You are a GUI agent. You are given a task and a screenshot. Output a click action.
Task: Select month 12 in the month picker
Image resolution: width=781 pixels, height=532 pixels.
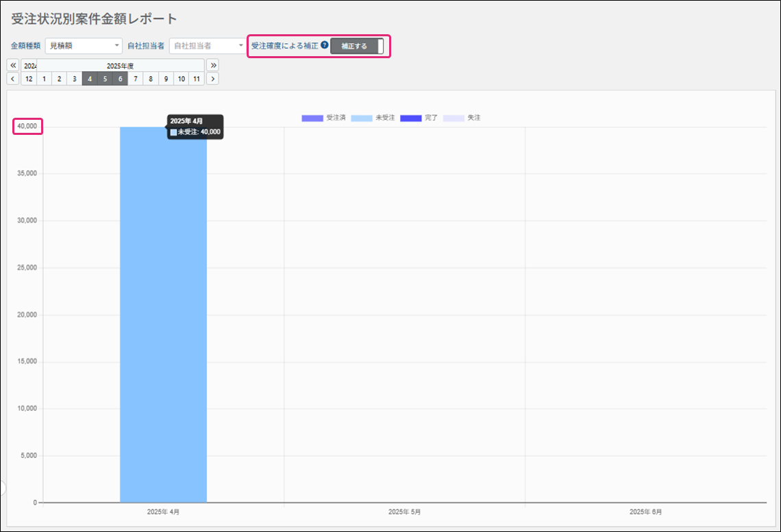[29, 79]
